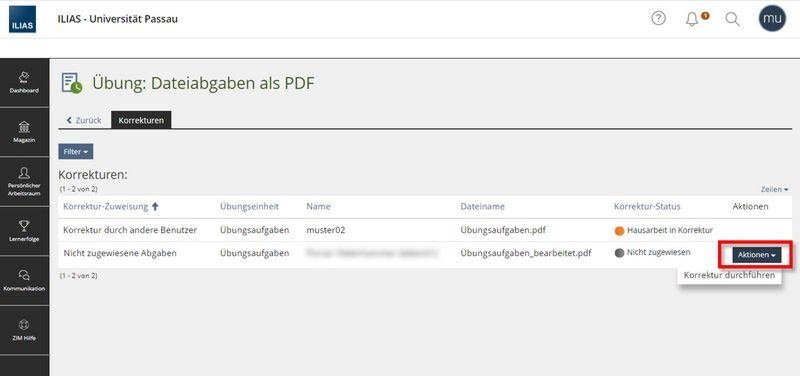Click the 'Korrekturen:' heading

pyautogui.click(x=93, y=175)
